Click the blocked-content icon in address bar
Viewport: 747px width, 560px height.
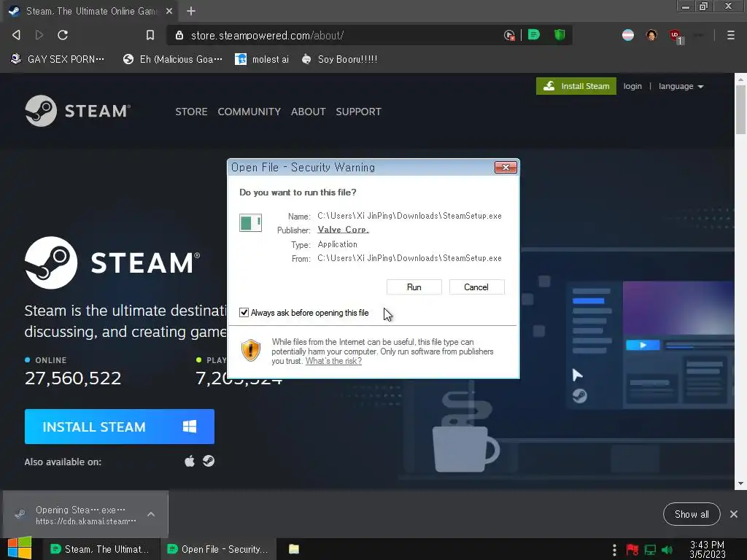[509, 35]
